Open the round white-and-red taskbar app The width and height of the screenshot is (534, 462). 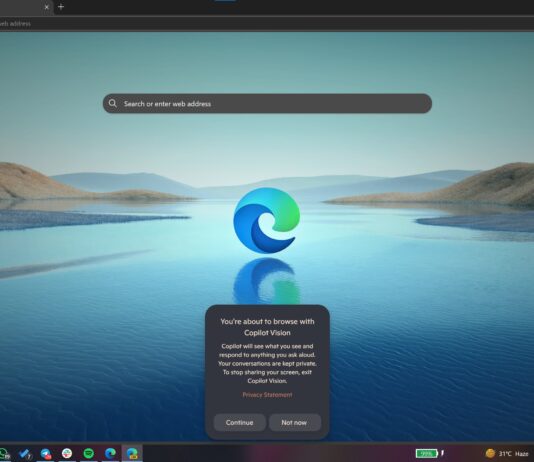(x=67, y=453)
